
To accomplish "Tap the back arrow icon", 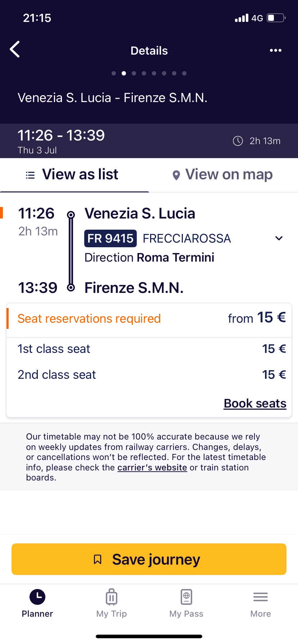I will [x=15, y=50].
